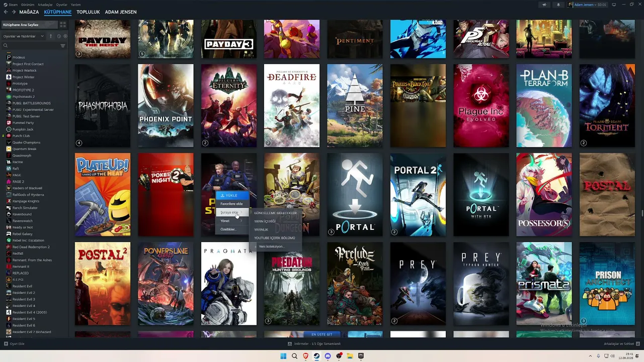Click the sidebar search magnifier icon
Viewport: 644px width, 362px height.
[6, 46]
